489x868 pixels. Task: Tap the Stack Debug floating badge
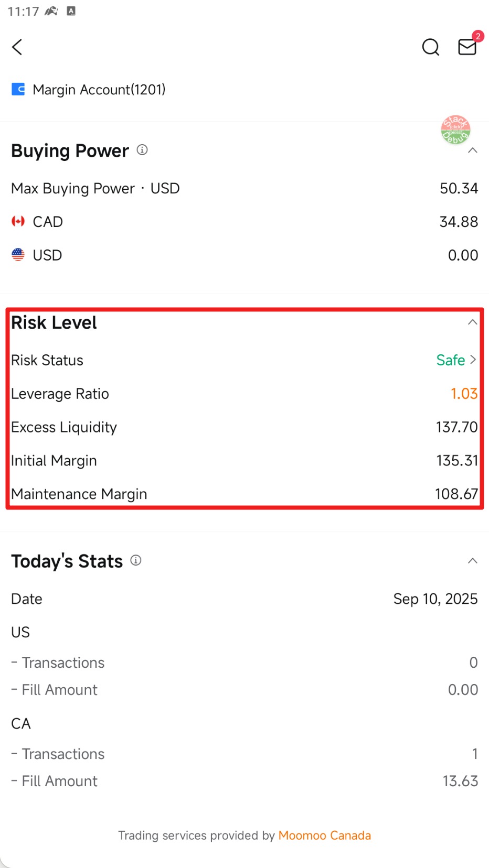point(455,130)
